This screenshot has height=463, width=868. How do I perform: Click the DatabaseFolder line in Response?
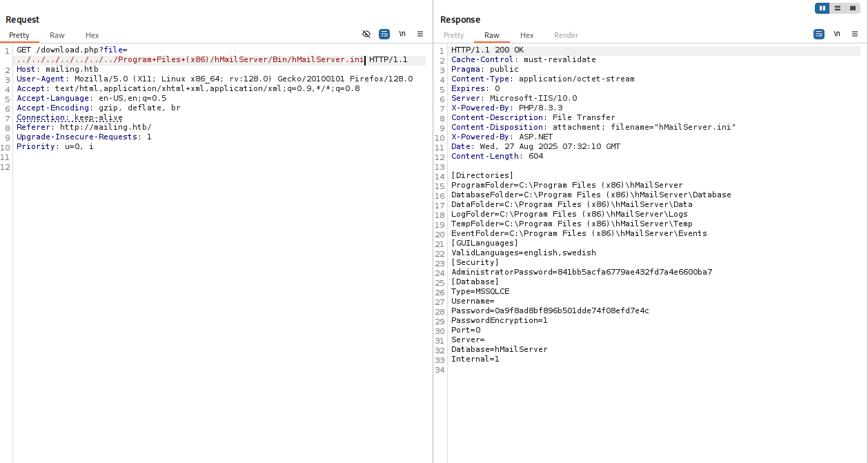591,195
